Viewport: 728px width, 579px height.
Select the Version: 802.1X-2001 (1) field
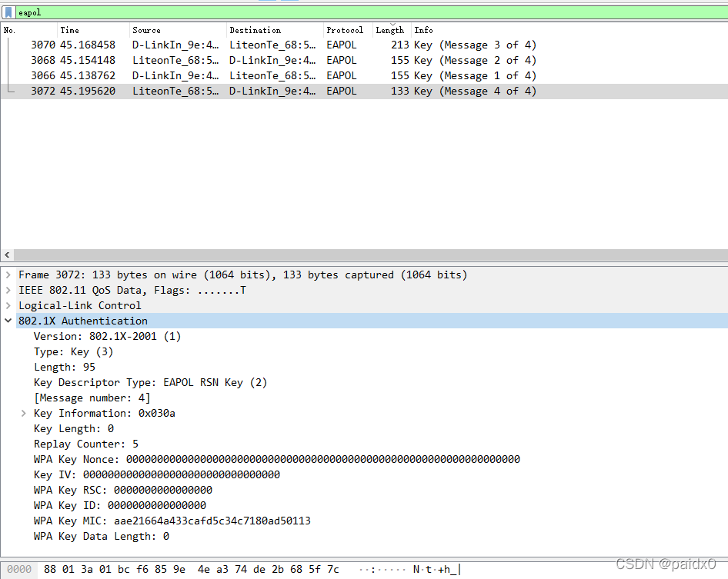click(107, 336)
